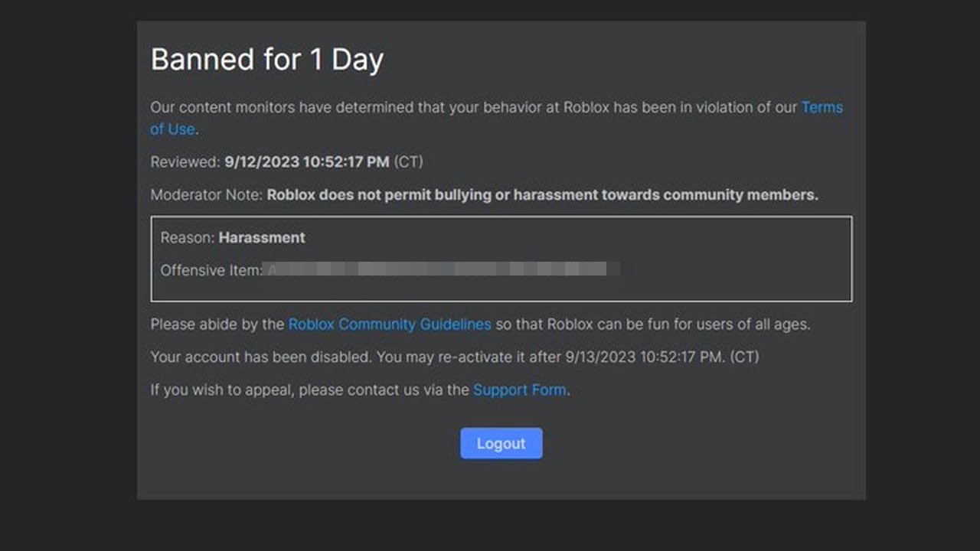980x551 pixels.
Task: Click the "Moderator Note:" label
Action: 207,194
